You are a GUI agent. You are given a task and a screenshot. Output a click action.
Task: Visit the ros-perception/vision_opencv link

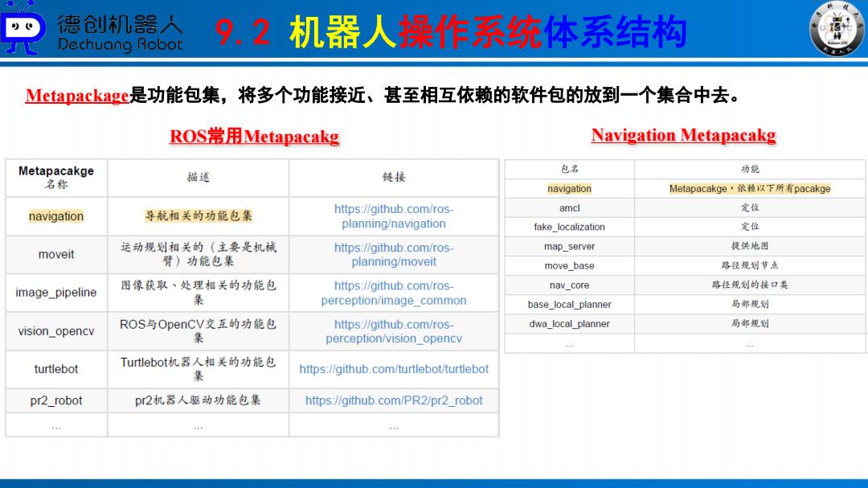click(x=394, y=331)
